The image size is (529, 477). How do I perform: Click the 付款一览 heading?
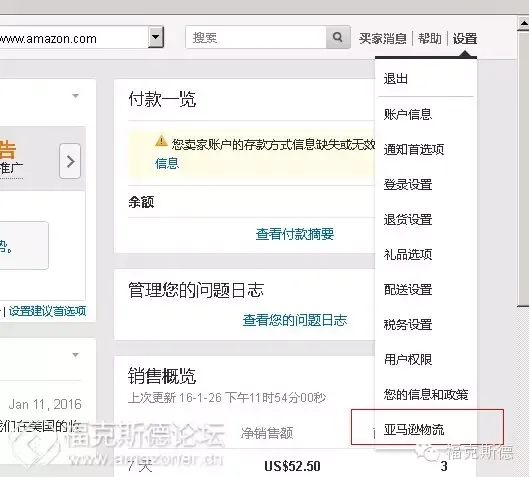(x=162, y=99)
